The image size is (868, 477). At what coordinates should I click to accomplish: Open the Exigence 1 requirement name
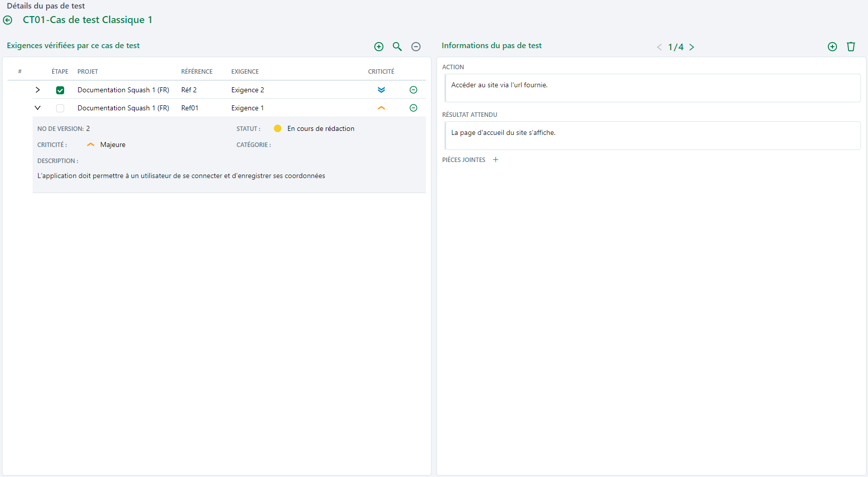(247, 108)
